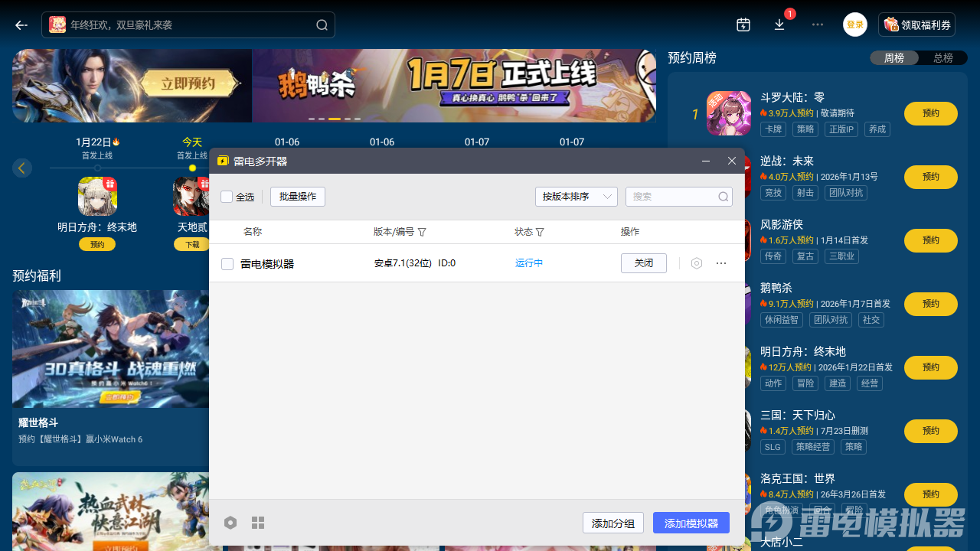Click a carousel dot indicator under the banner
This screenshot has width=980, height=551.
333,119
